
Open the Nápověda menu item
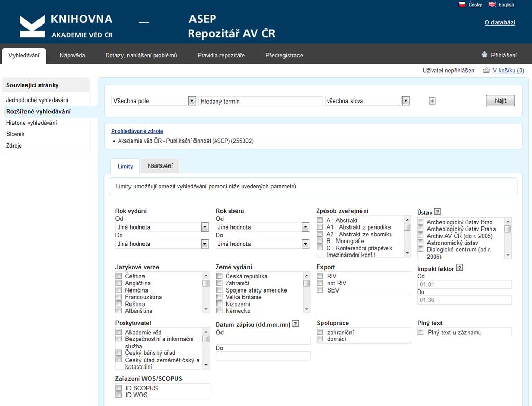point(72,55)
